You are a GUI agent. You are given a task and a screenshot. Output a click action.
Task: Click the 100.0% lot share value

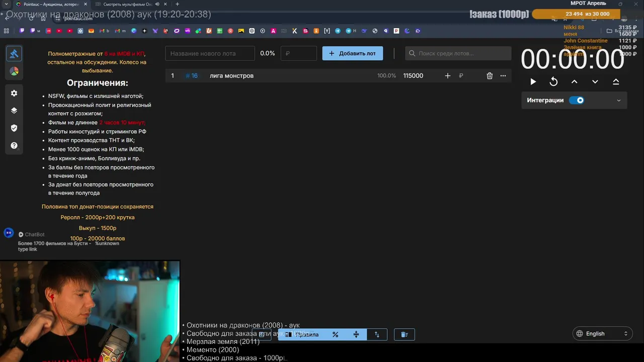pos(386,75)
